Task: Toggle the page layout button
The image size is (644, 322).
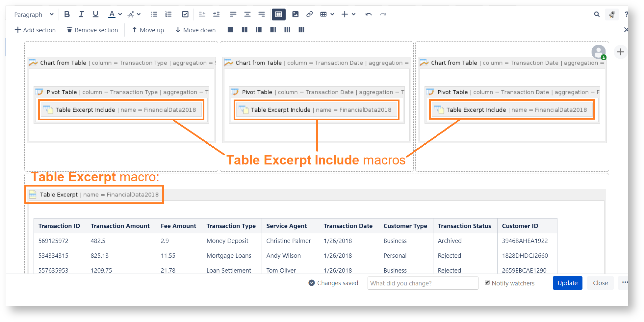Action: pyautogui.click(x=278, y=14)
